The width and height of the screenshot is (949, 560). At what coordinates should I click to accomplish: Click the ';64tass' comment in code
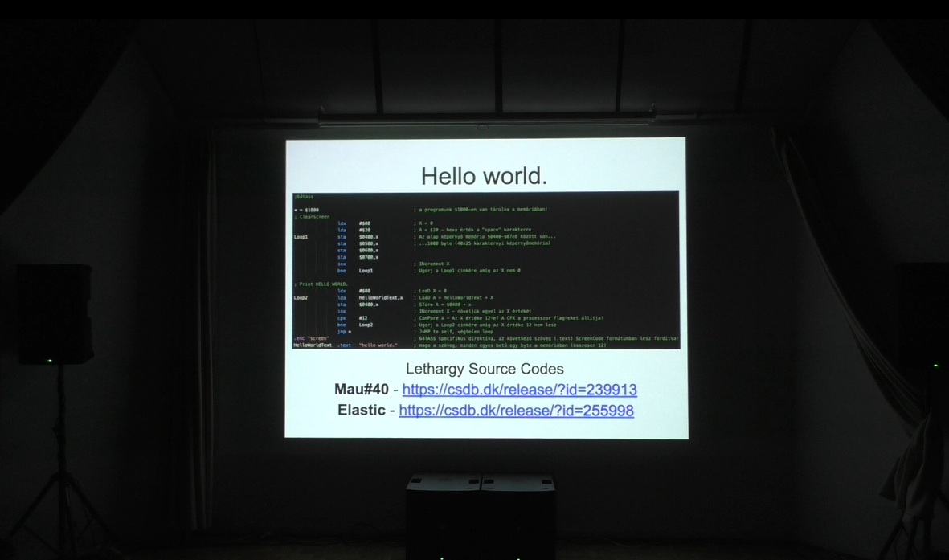(x=304, y=197)
